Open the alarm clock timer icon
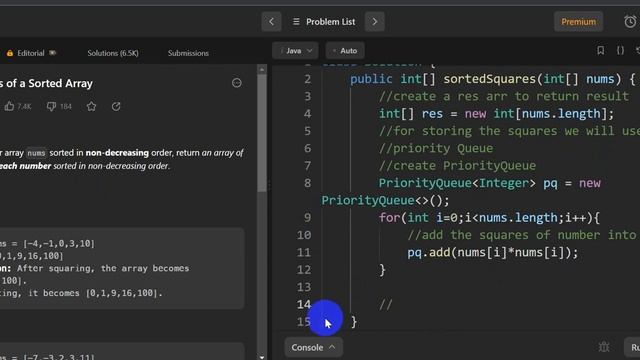 630,22
